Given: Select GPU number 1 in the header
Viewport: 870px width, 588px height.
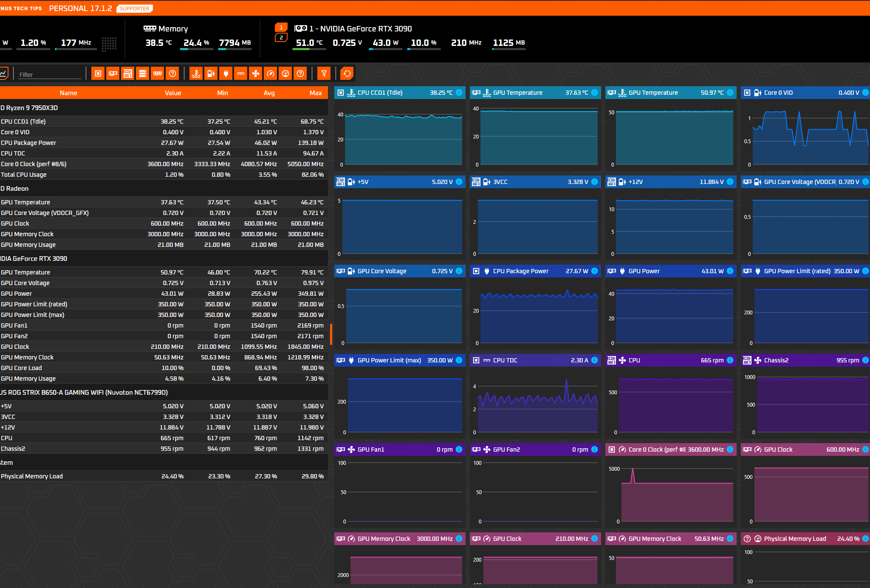Looking at the screenshot, I should [x=281, y=28].
